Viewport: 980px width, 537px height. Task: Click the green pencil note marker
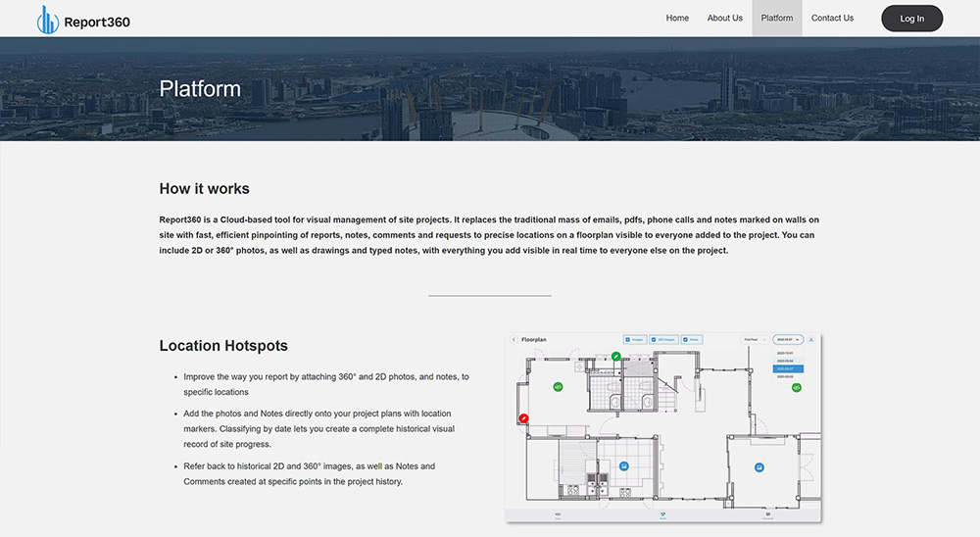coord(615,357)
